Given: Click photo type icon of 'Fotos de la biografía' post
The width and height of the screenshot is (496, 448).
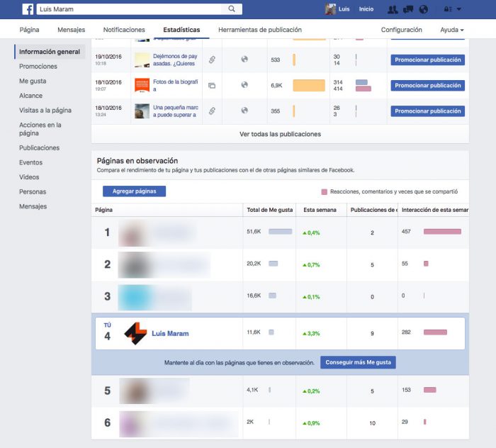Looking at the screenshot, I should pos(211,85).
